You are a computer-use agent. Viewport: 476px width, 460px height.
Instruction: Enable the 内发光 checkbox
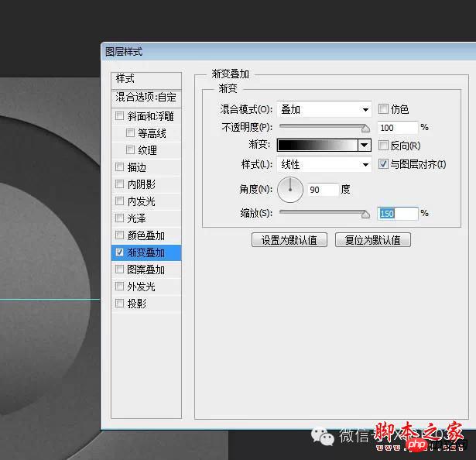coord(120,201)
